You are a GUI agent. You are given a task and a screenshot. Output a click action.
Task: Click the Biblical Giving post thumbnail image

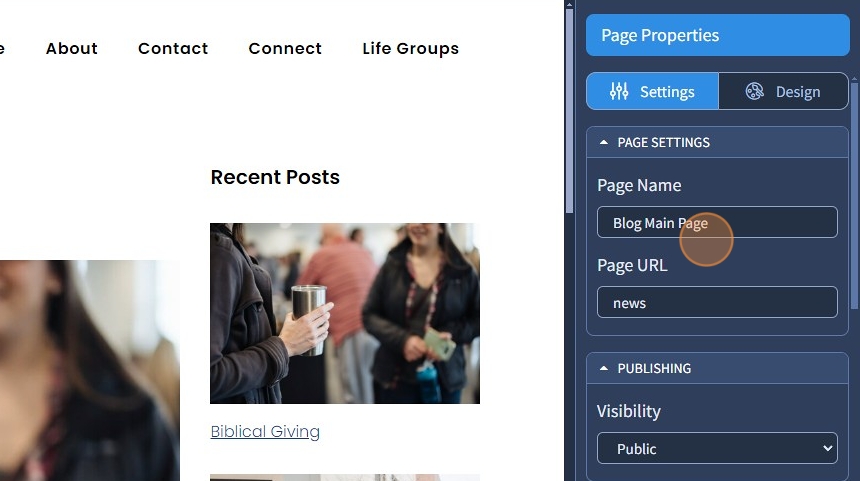(x=345, y=313)
